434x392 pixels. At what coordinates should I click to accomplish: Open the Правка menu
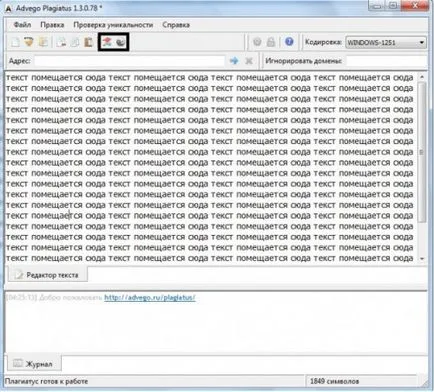(52, 25)
